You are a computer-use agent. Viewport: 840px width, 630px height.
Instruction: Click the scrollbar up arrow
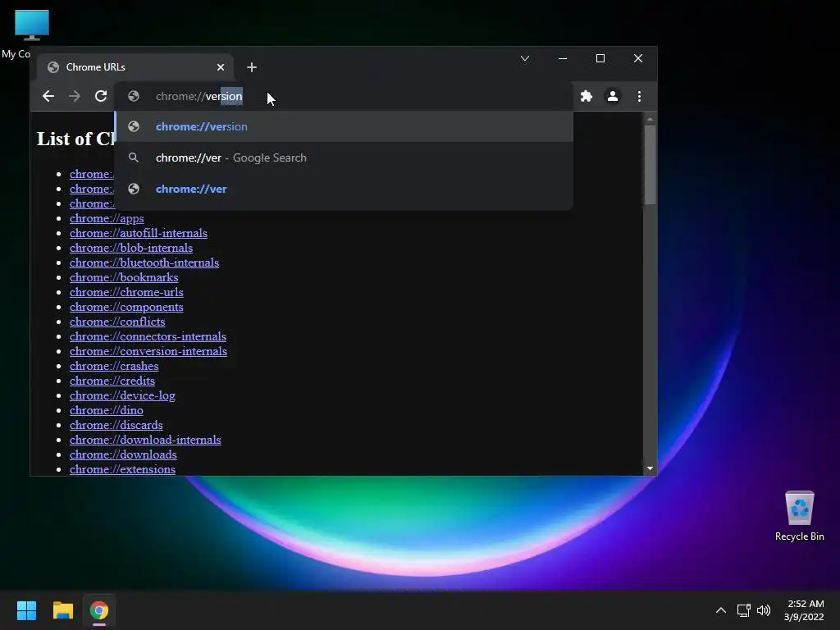coord(650,119)
